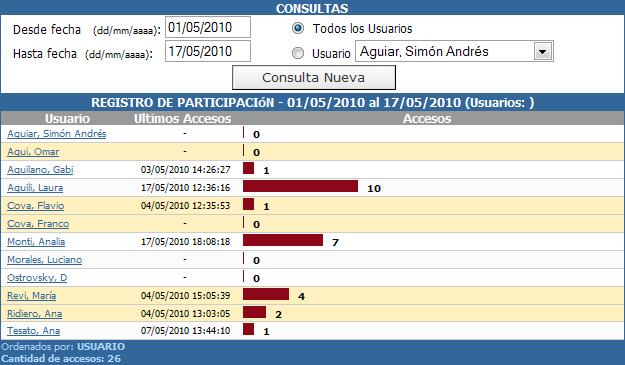Open the Cova, Flavio user link
The width and height of the screenshot is (625, 365).
pyautogui.click(x=35, y=206)
